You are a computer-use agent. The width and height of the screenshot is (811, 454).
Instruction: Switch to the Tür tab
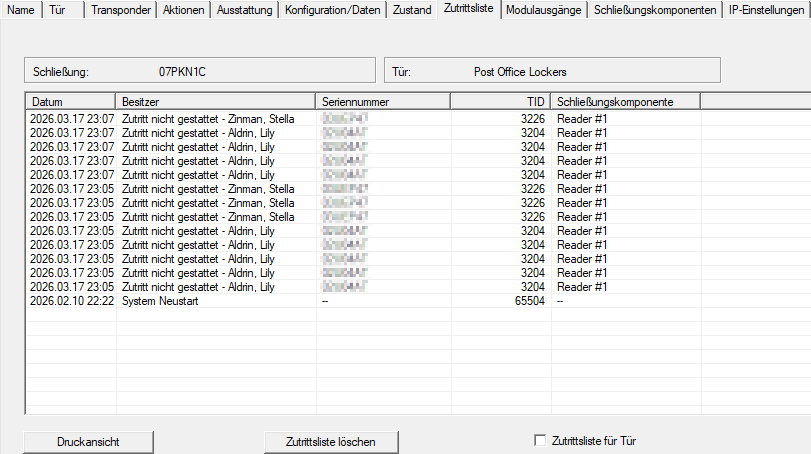coord(58,10)
